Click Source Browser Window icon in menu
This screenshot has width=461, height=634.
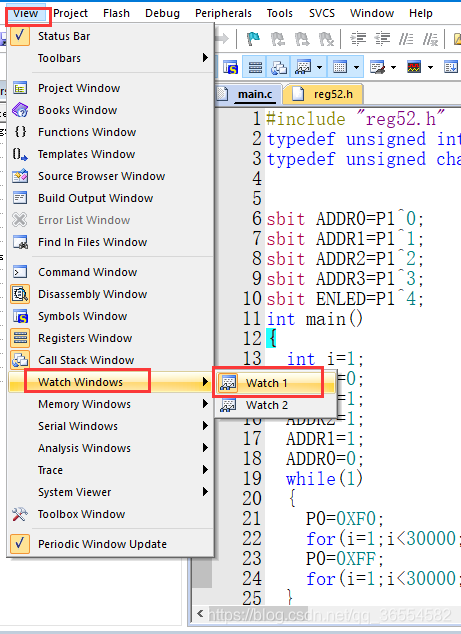point(20,176)
